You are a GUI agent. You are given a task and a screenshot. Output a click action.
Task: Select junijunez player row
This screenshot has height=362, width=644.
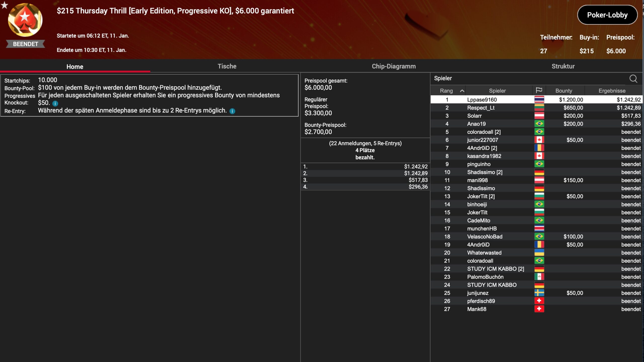pyautogui.click(x=477, y=293)
